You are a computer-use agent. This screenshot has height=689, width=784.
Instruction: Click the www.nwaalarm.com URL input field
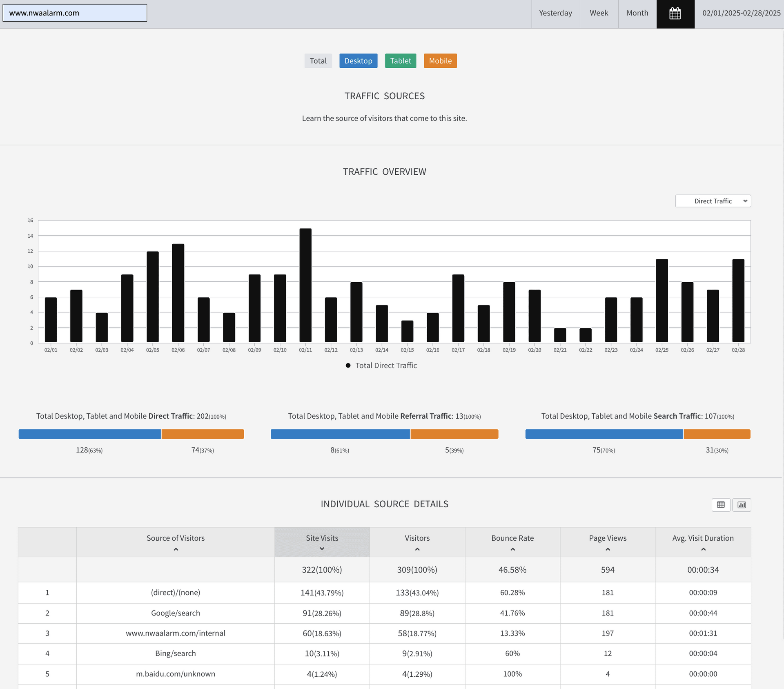click(x=75, y=13)
